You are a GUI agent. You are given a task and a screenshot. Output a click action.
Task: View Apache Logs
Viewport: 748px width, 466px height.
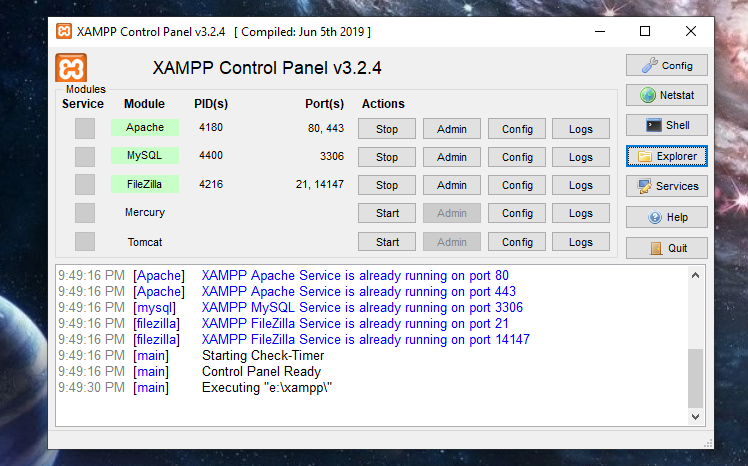pyautogui.click(x=581, y=129)
